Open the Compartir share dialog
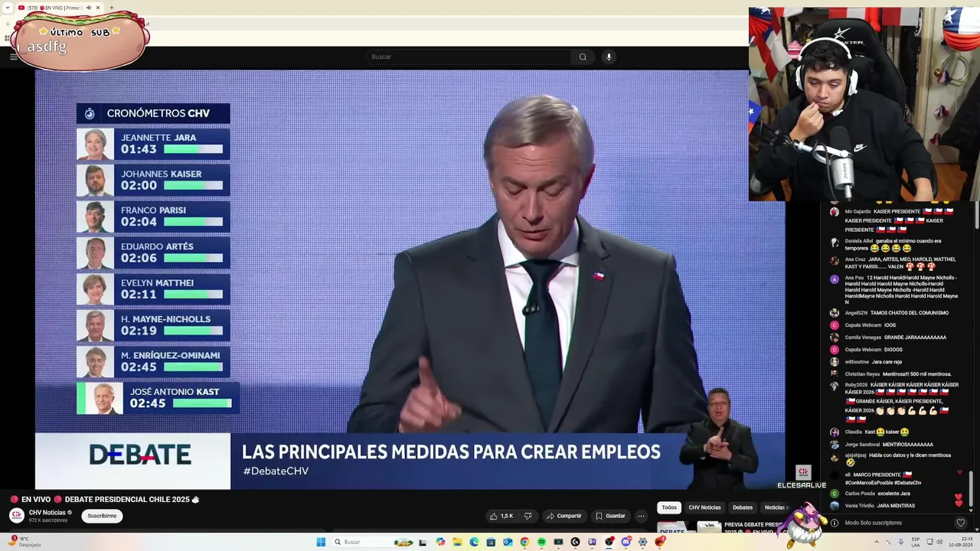 click(563, 516)
